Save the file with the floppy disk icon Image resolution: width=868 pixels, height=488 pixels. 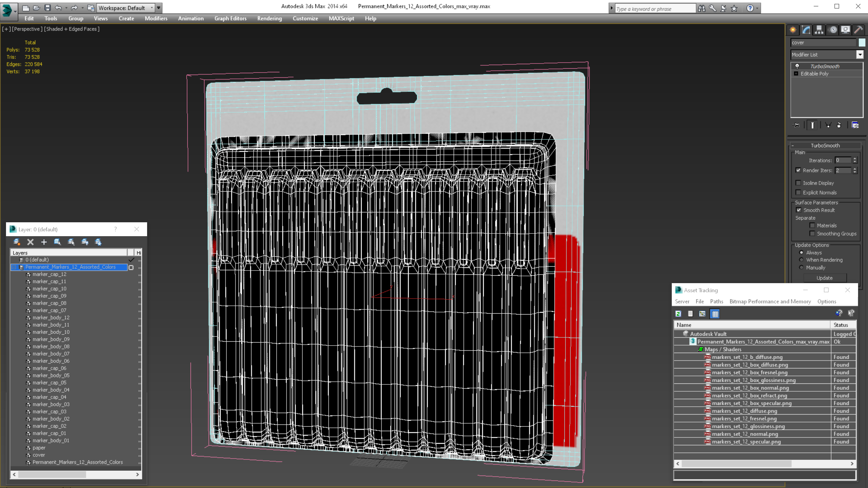[48, 8]
